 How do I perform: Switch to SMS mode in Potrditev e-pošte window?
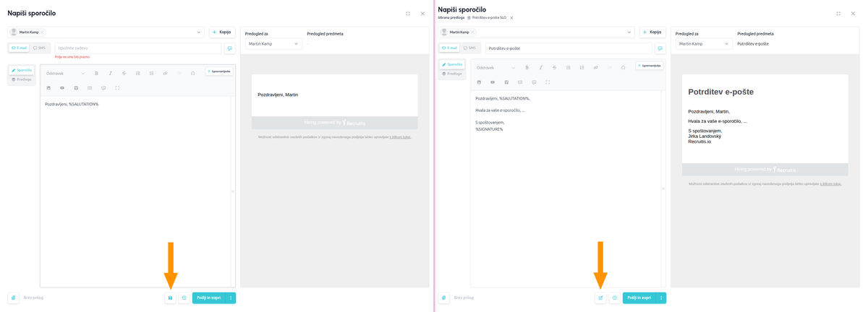coord(469,48)
